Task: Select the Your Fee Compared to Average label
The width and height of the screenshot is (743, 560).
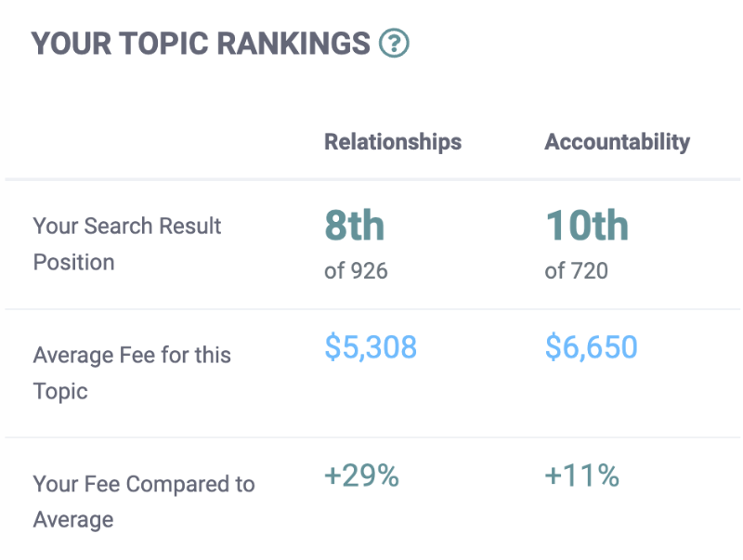Action: [144, 501]
